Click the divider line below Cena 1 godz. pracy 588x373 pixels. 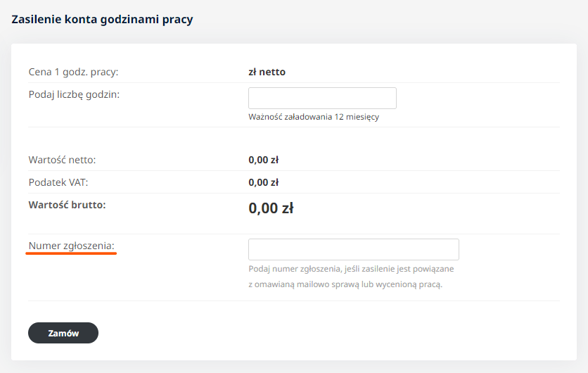[294, 82]
